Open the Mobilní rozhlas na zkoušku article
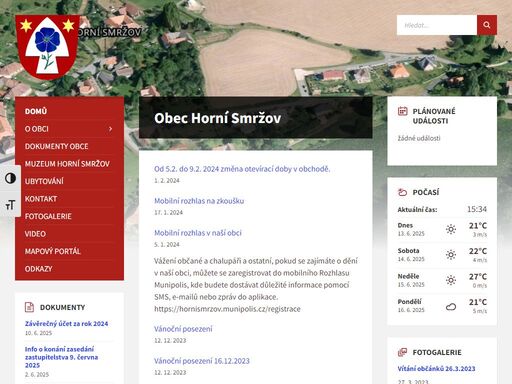Screen dimensions: 512x384 pos(199,201)
